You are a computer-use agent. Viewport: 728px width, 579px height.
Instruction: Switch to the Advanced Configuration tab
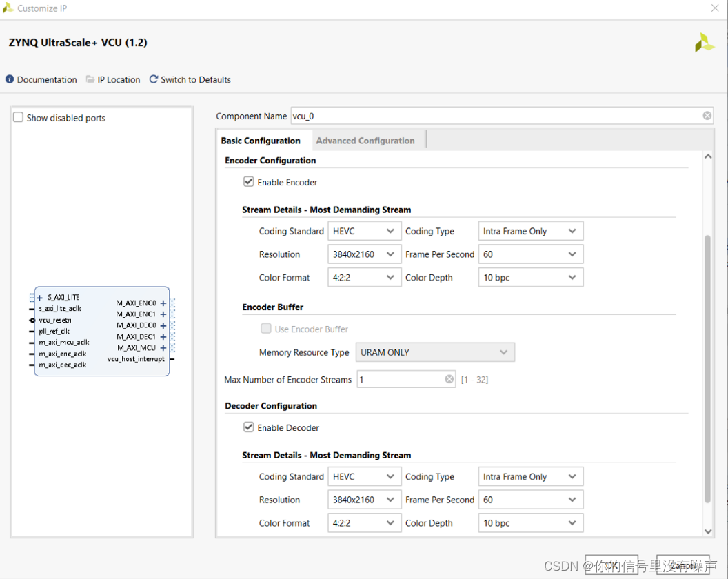click(365, 141)
